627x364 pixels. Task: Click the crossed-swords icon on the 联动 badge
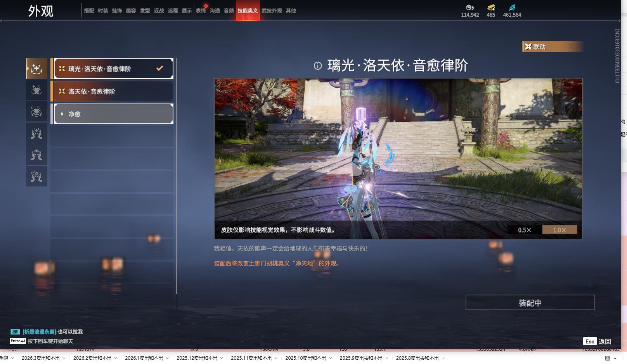(528, 47)
